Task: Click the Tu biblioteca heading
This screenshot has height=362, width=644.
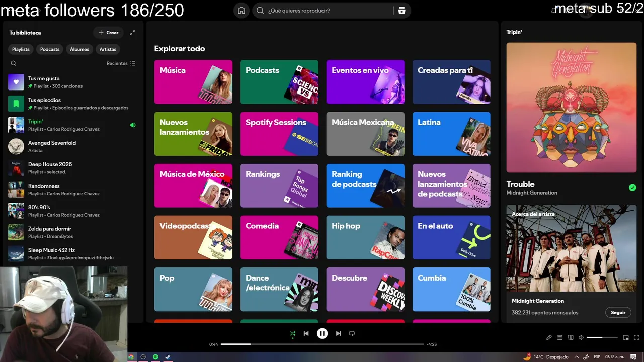Action: [25, 33]
